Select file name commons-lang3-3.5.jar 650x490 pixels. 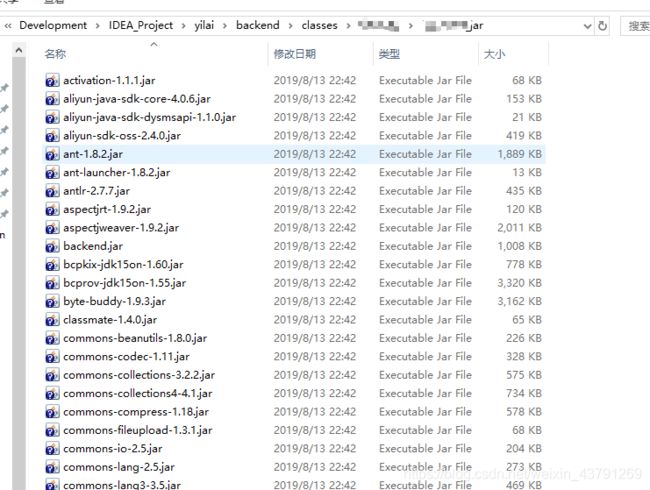click(x=122, y=485)
